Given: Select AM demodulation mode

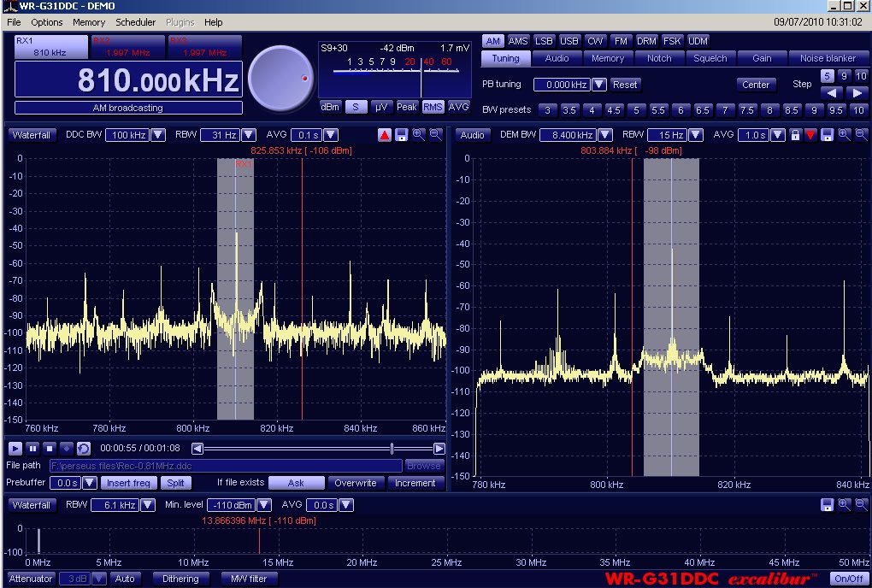Looking at the screenshot, I should tap(492, 41).
